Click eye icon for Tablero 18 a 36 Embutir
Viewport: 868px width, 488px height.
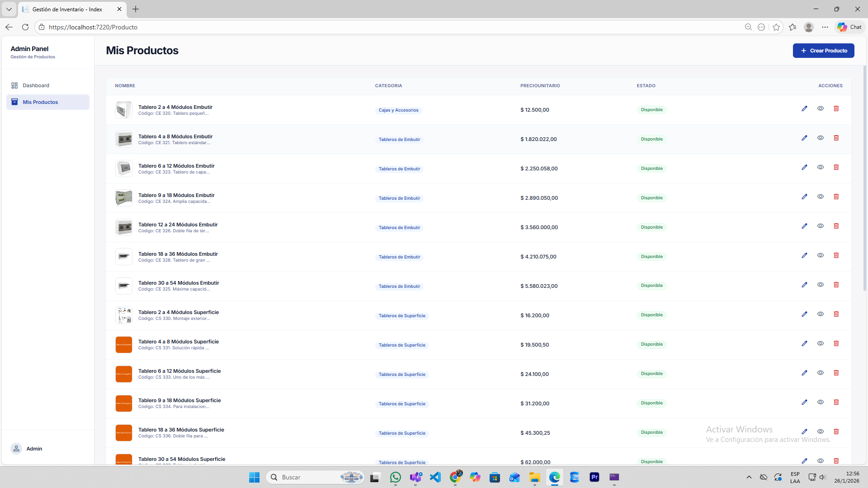[820, 255]
